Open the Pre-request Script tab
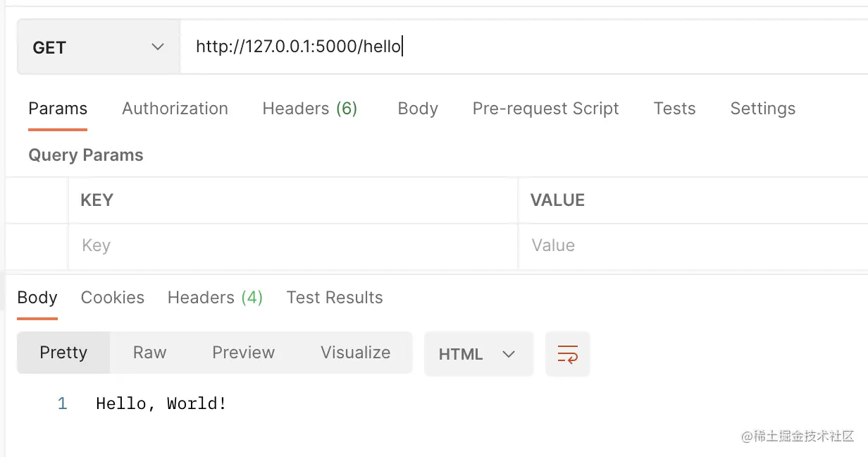The height and width of the screenshot is (457, 868). coord(545,109)
